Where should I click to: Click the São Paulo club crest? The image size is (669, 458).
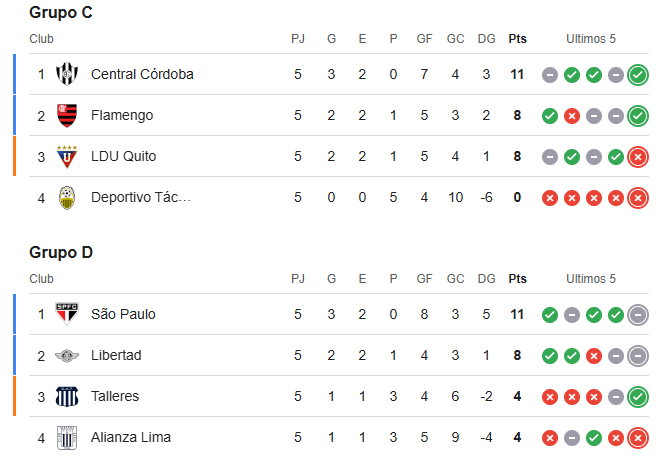tap(67, 314)
